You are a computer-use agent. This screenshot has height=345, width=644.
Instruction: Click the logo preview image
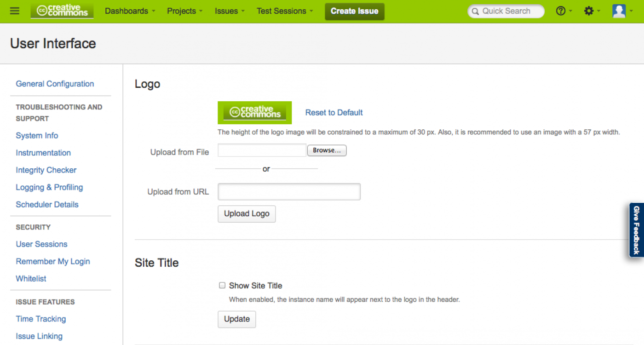pyautogui.click(x=254, y=113)
